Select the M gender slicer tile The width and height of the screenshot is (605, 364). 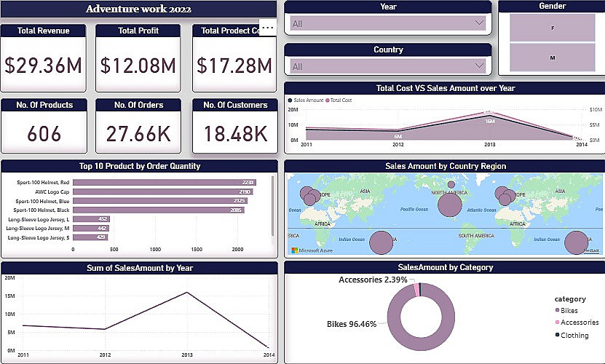tap(552, 58)
